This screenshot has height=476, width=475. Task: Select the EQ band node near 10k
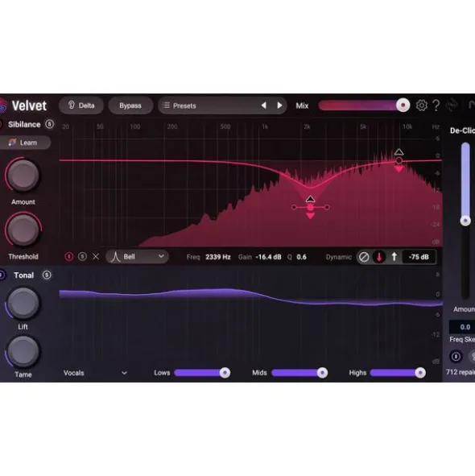399,160
